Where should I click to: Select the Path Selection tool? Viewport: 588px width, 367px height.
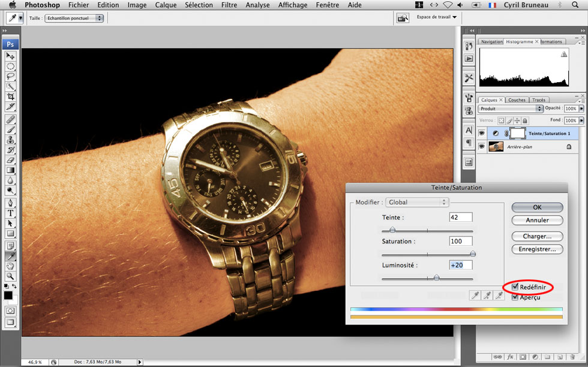click(11, 224)
